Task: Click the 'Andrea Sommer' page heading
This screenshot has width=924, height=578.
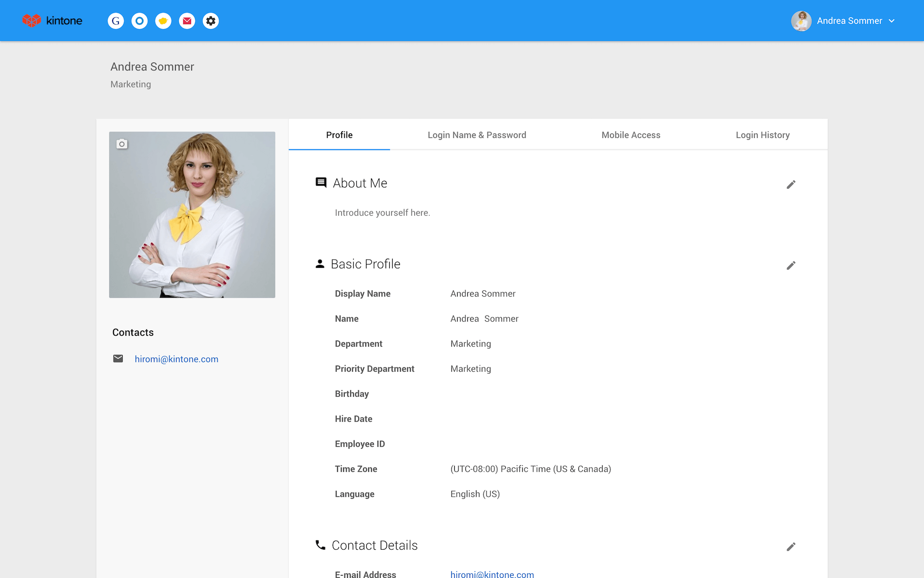Action: [x=152, y=66]
